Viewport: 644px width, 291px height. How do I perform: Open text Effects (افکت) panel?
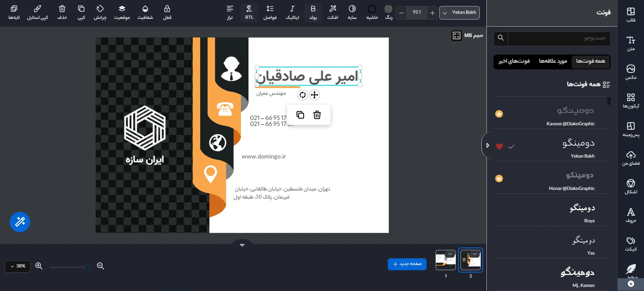(x=333, y=12)
